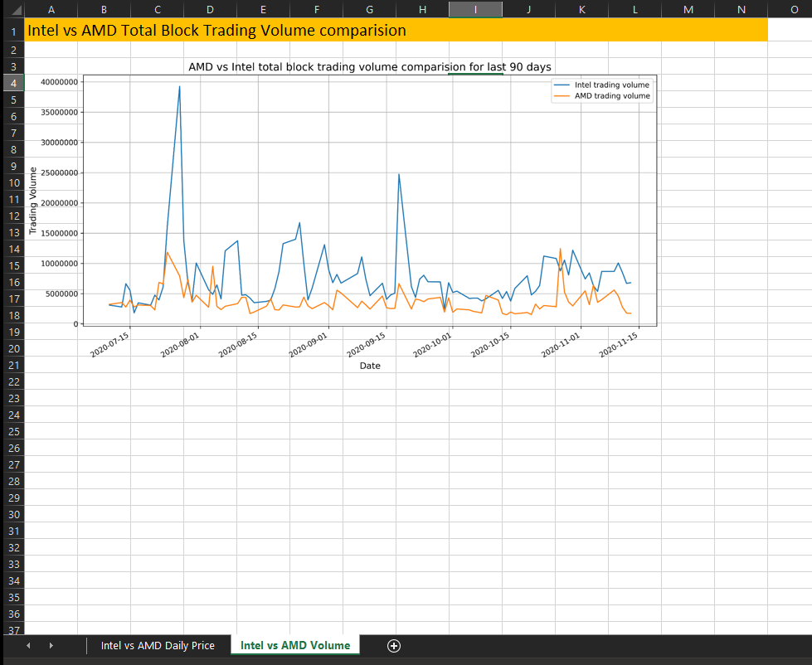Select row 22 header
The width and height of the screenshot is (812, 665).
click(13, 381)
